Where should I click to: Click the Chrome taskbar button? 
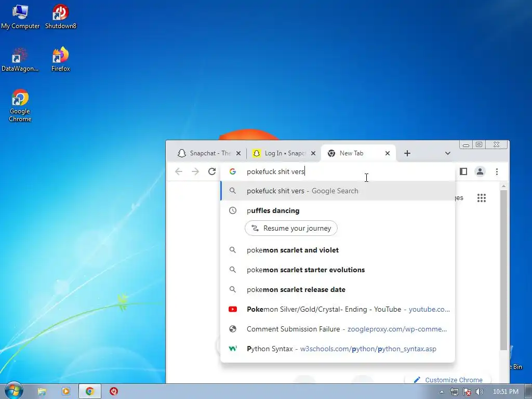pyautogui.click(x=89, y=392)
